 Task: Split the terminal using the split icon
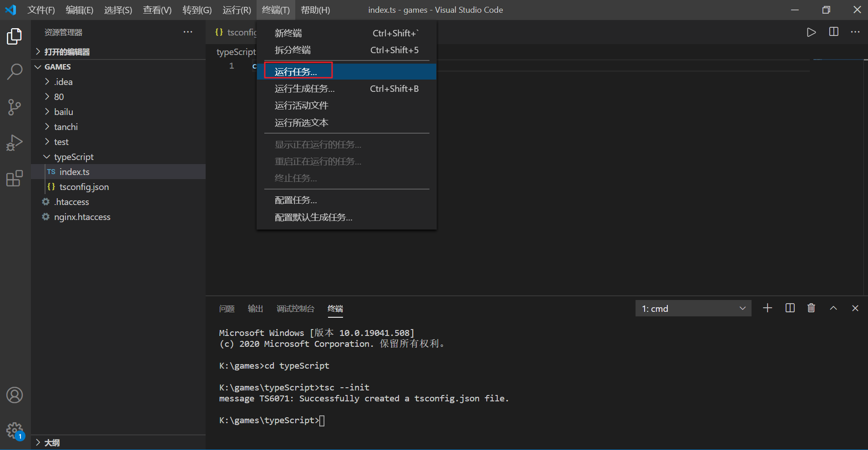coord(789,308)
